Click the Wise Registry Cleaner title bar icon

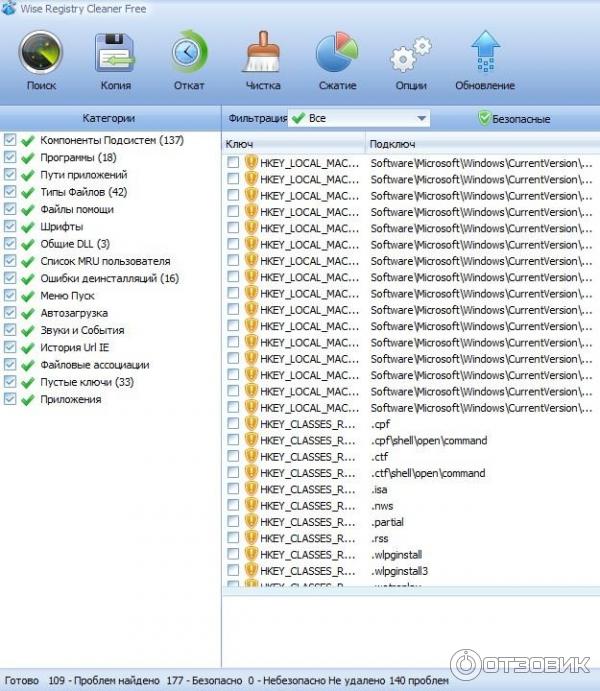click(10, 10)
